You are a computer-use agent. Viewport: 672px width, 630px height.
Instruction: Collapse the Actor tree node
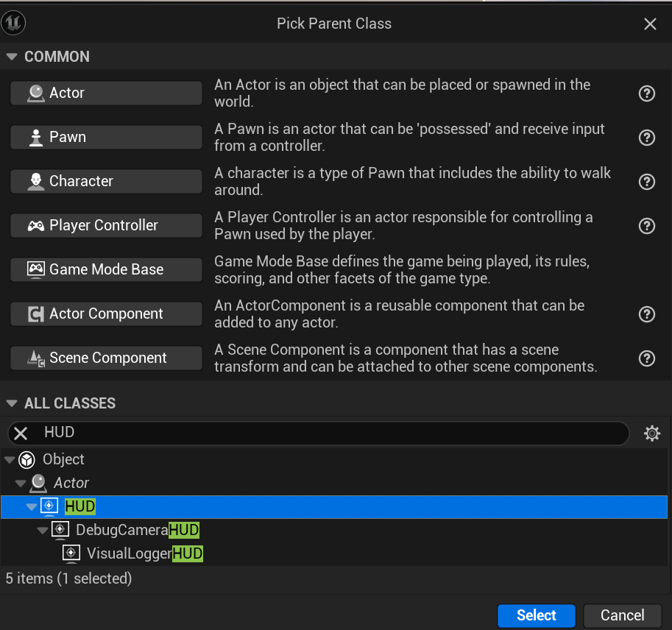[x=21, y=484]
